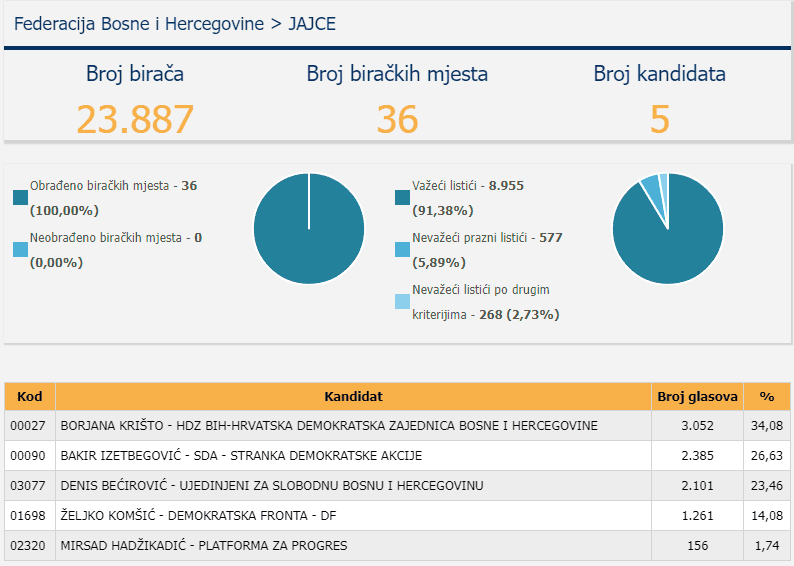
Task: Sort by the Broj glasova column header
Action: [x=697, y=397]
